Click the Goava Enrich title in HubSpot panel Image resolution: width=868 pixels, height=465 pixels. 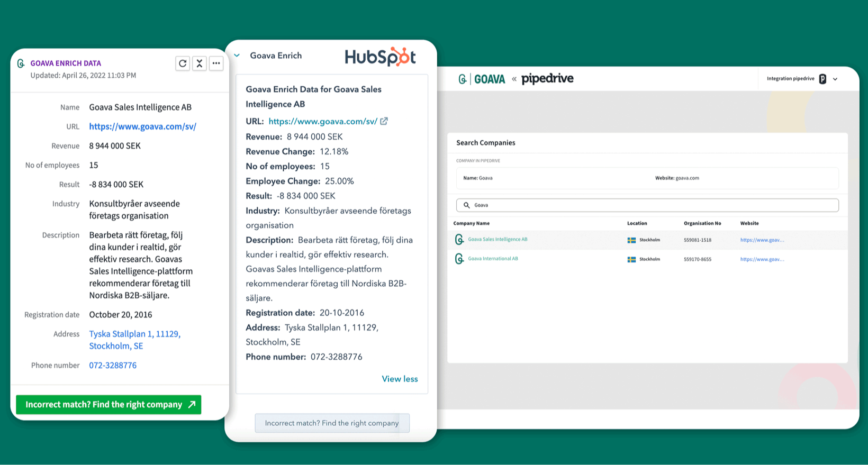(x=276, y=56)
